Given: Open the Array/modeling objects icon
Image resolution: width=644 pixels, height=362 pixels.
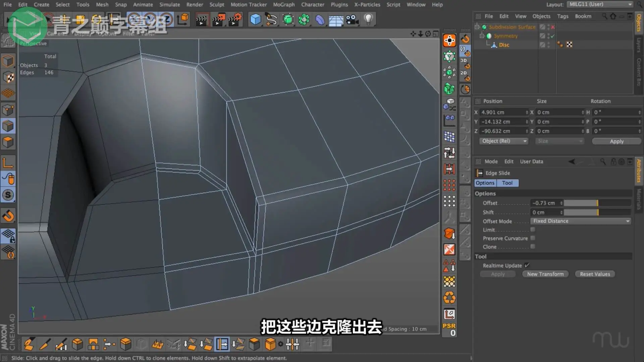Looking at the screenshot, I should [x=304, y=19].
